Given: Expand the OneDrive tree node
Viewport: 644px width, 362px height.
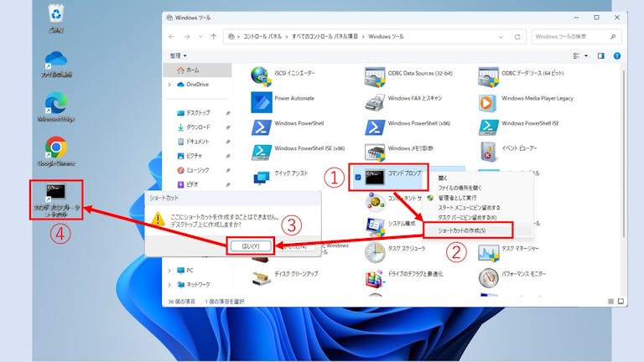Looking at the screenshot, I should pos(169,85).
